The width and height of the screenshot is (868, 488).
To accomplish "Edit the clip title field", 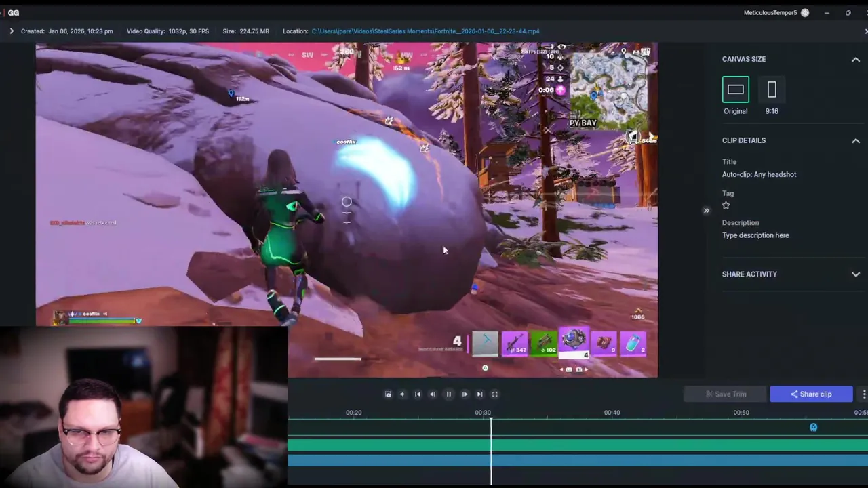I will (x=759, y=174).
